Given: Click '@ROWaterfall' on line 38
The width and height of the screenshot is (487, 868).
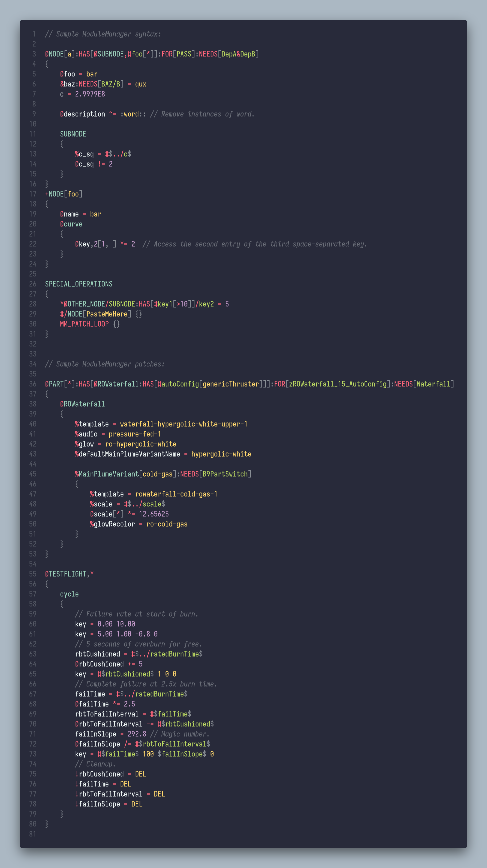Looking at the screenshot, I should tap(82, 404).
